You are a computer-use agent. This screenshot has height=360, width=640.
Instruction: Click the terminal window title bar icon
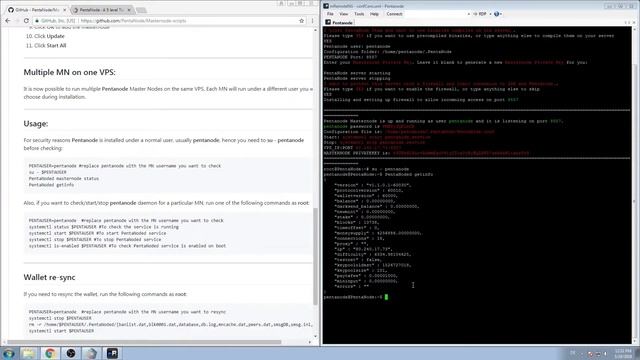point(326,6)
